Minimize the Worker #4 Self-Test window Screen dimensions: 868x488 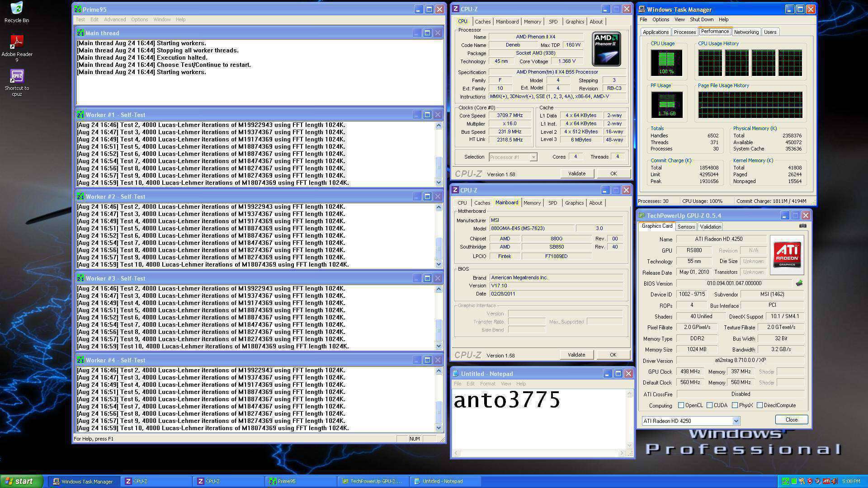point(417,360)
